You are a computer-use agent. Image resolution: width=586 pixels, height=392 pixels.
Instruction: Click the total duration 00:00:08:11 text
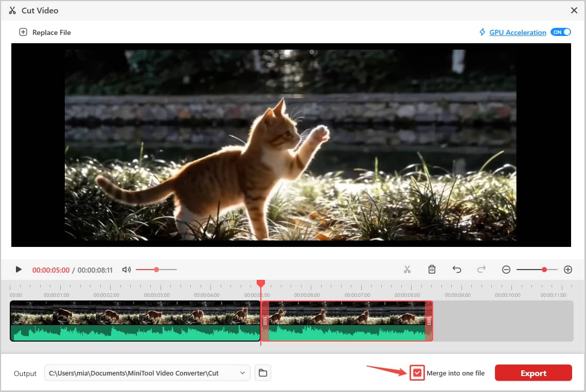[x=95, y=270]
